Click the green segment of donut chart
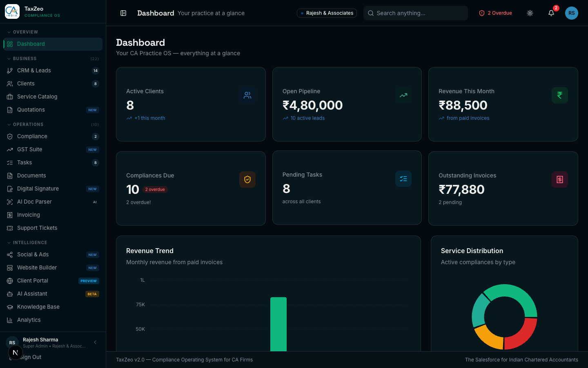This screenshot has width=588, height=368. [x=515, y=298]
